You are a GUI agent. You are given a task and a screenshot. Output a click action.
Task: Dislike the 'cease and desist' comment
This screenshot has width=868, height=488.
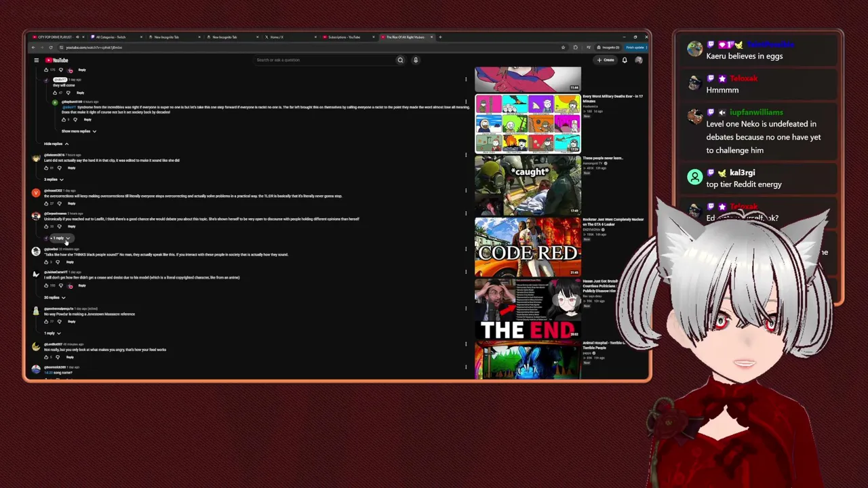click(x=60, y=285)
